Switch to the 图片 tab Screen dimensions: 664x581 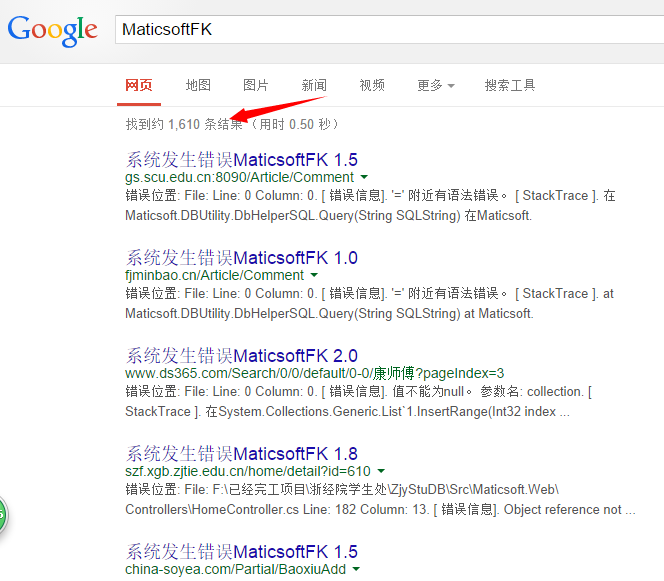coord(256,85)
